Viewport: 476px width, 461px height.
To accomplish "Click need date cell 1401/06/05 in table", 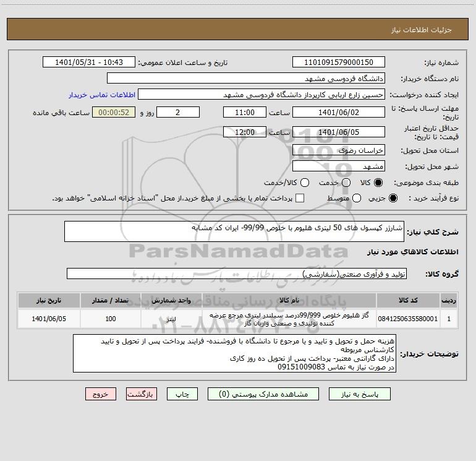I will coord(49,319).
